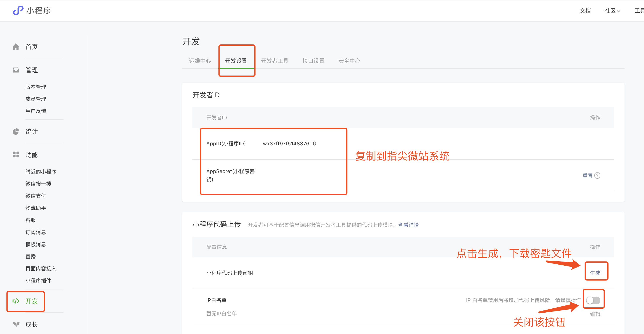The image size is (644, 334).
Task: Open the 开发者工具 tab
Action: pos(274,61)
